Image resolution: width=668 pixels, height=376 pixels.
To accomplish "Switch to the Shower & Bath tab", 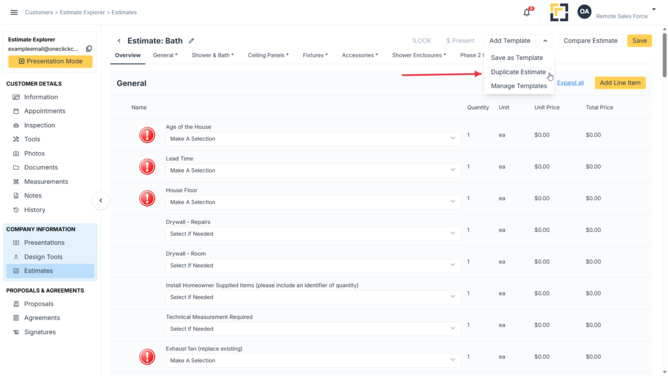I will [213, 55].
